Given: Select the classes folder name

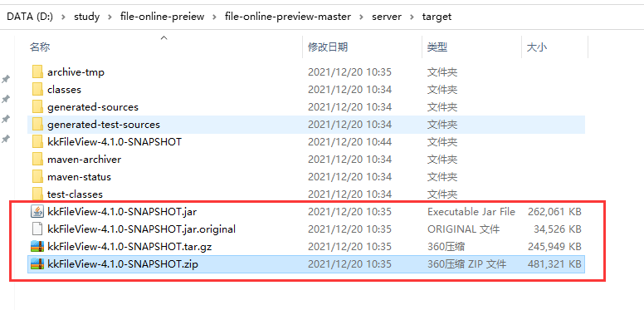Looking at the screenshot, I should (64, 90).
